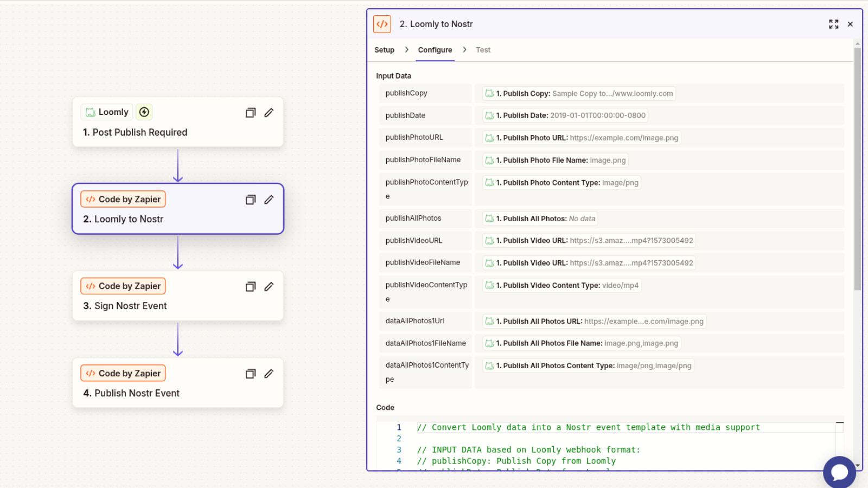Click the edit pencil on Post Publish Required step

pos(269,113)
